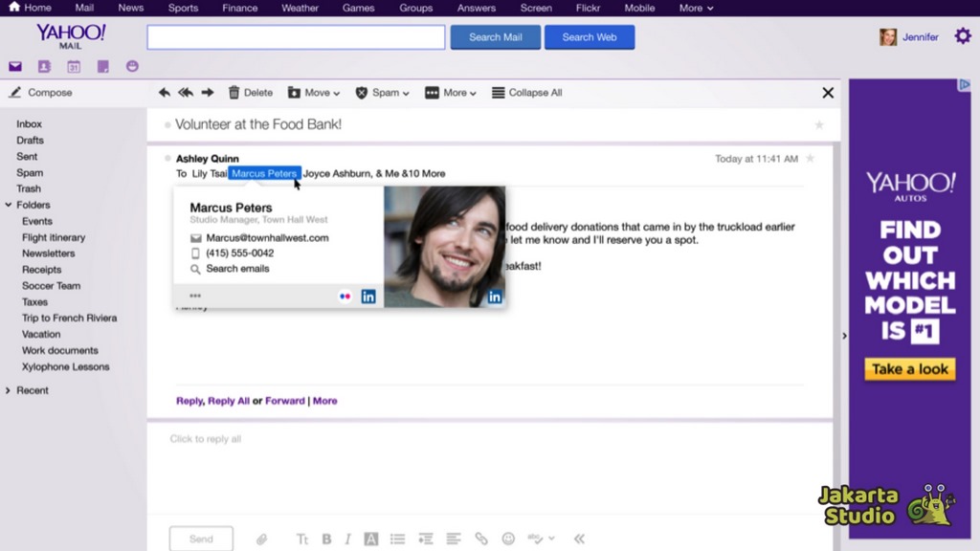Toggle bold formatting in the reply toolbar
Image resolution: width=980 pixels, height=551 pixels.
point(326,539)
